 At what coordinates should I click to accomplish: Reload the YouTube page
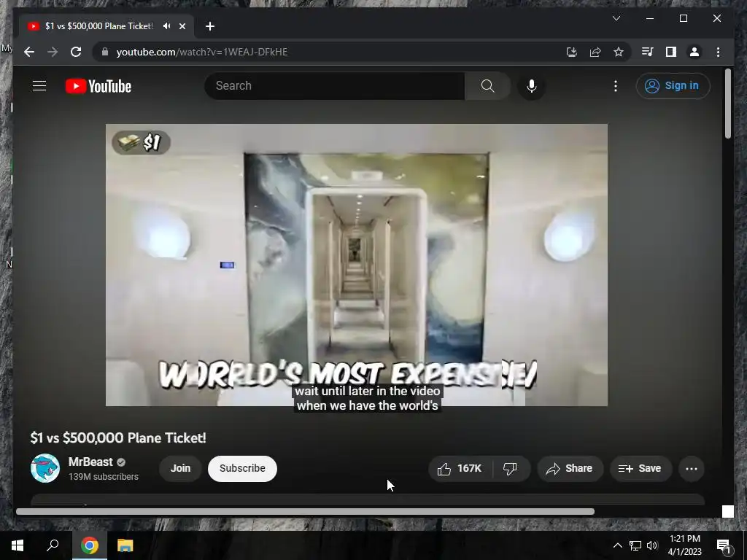(x=76, y=52)
